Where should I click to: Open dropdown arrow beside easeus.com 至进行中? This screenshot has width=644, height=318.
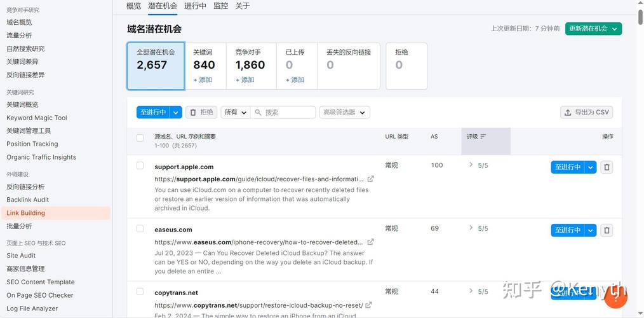point(591,230)
